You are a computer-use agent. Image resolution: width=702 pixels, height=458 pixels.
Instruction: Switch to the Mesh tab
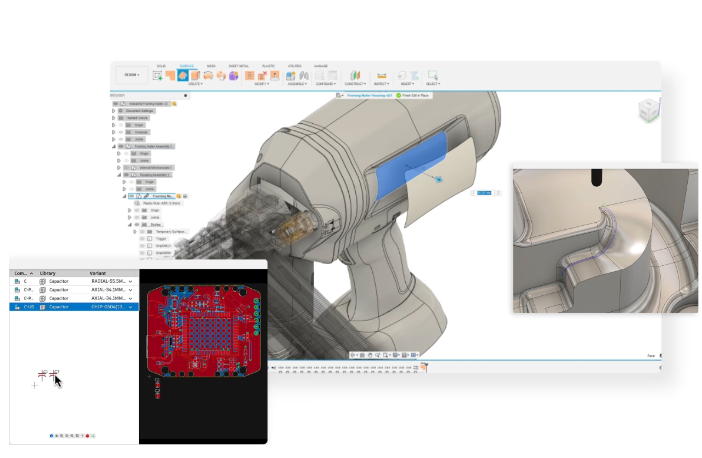click(211, 66)
